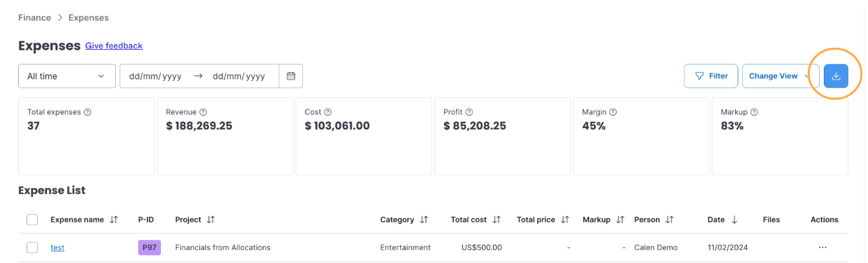The height and width of the screenshot is (263, 868).
Task: Open the test expense link
Action: point(58,247)
